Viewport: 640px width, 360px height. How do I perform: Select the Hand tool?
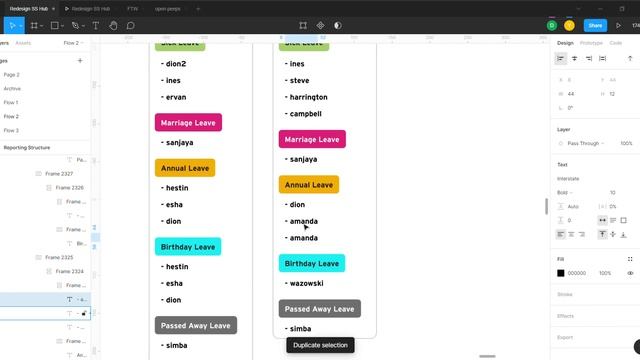click(x=113, y=26)
